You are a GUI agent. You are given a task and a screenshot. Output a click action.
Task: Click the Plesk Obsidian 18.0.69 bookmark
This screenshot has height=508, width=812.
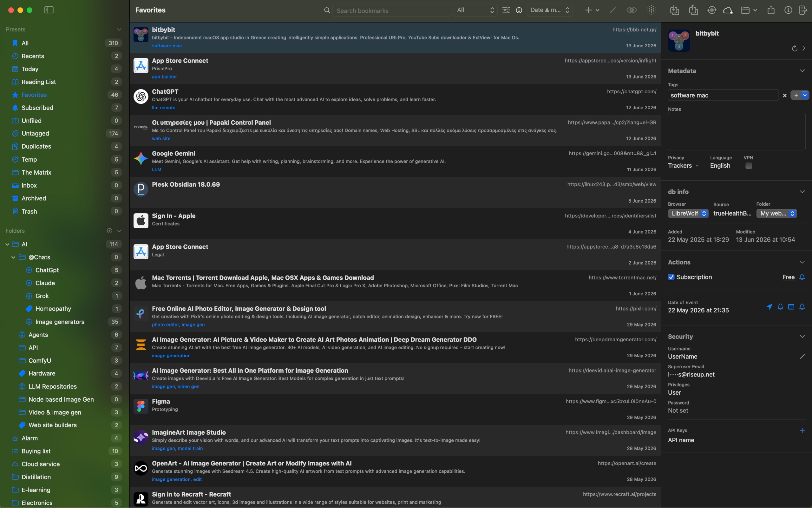point(395,192)
